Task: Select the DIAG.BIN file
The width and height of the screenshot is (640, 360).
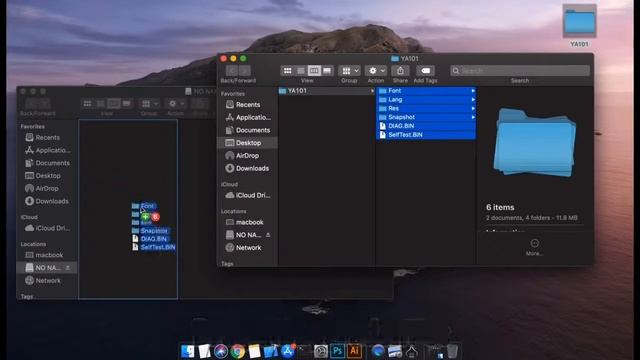Action: coord(426,126)
